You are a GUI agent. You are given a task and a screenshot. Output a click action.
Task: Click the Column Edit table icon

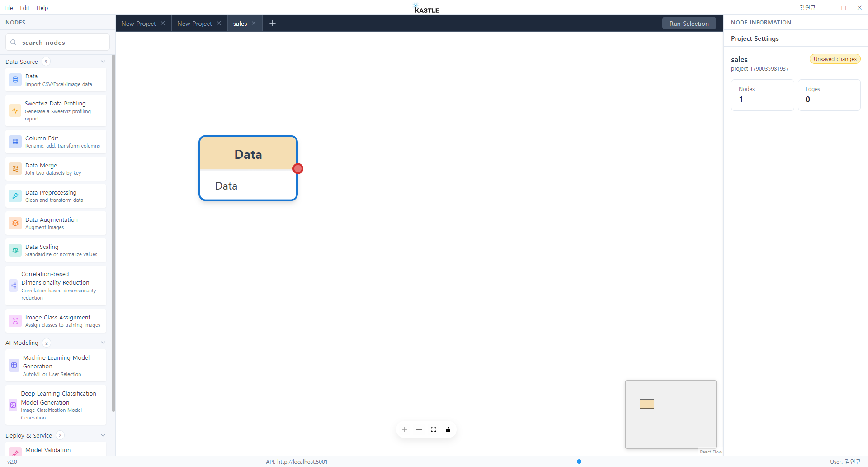15,142
